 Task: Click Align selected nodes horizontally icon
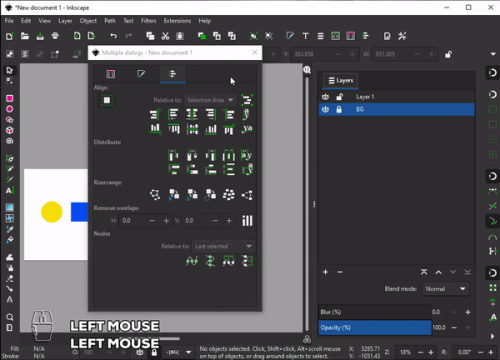[x=192, y=261]
